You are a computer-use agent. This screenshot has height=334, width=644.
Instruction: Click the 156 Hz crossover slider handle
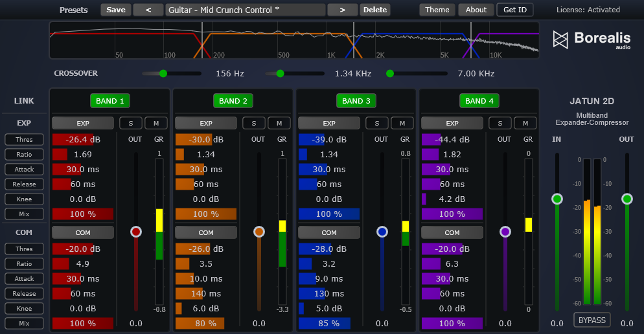(x=163, y=73)
